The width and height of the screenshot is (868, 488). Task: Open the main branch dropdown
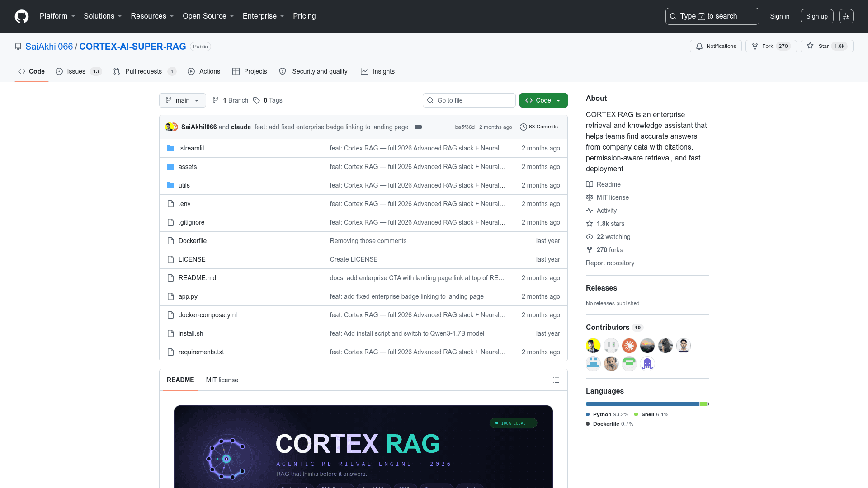click(x=183, y=100)
